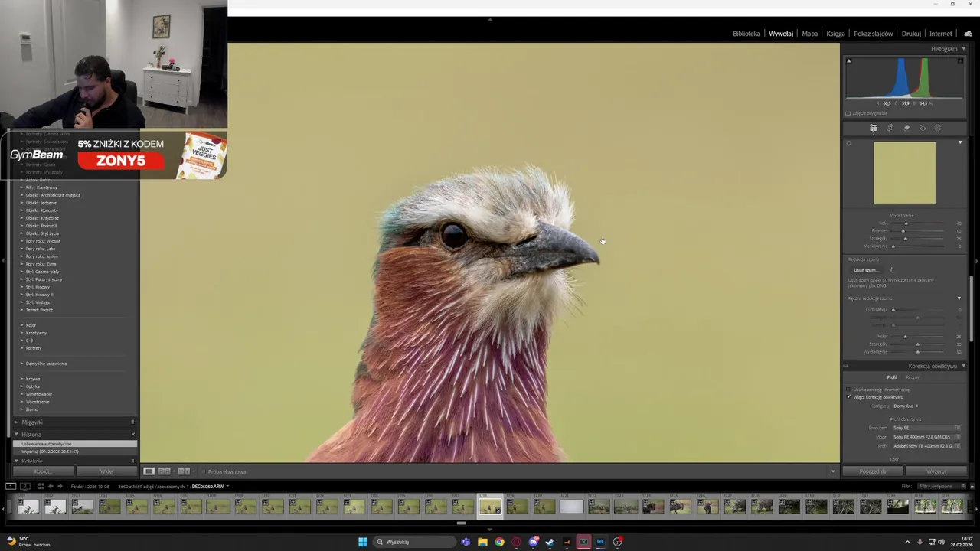Toggle Próba ekranowa checkbox
The width and height of the screenshot is (980, 551).
click(204, 471)
